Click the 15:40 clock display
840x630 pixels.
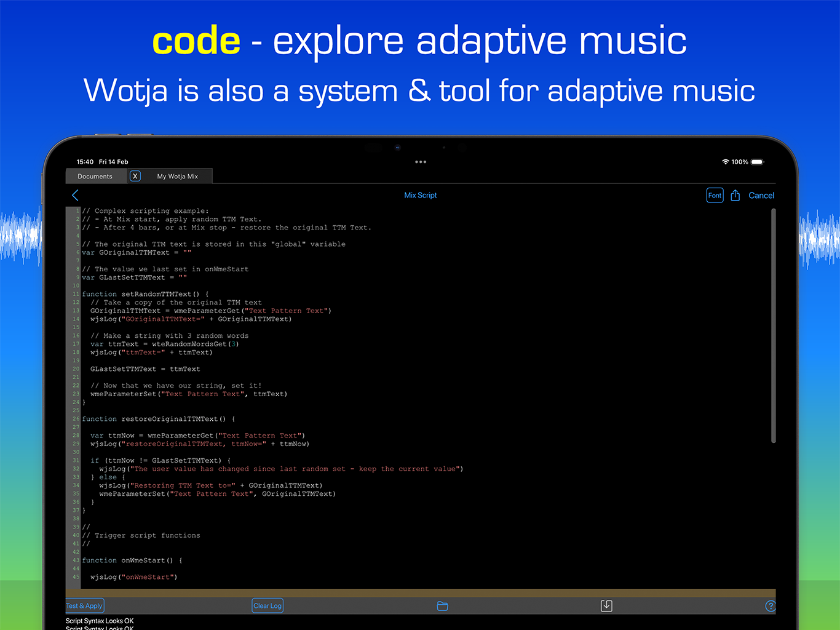(x=84, y=162)
